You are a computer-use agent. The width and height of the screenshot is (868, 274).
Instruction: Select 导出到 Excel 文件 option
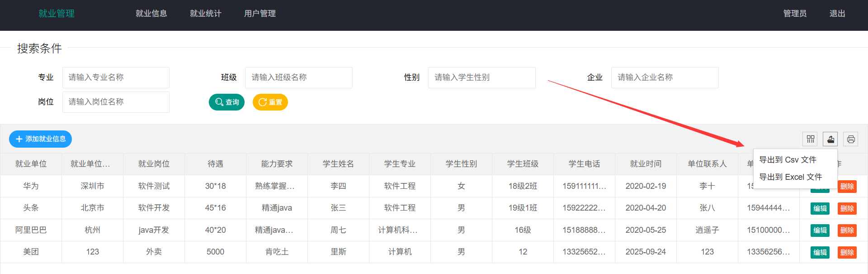coord(795,177)
